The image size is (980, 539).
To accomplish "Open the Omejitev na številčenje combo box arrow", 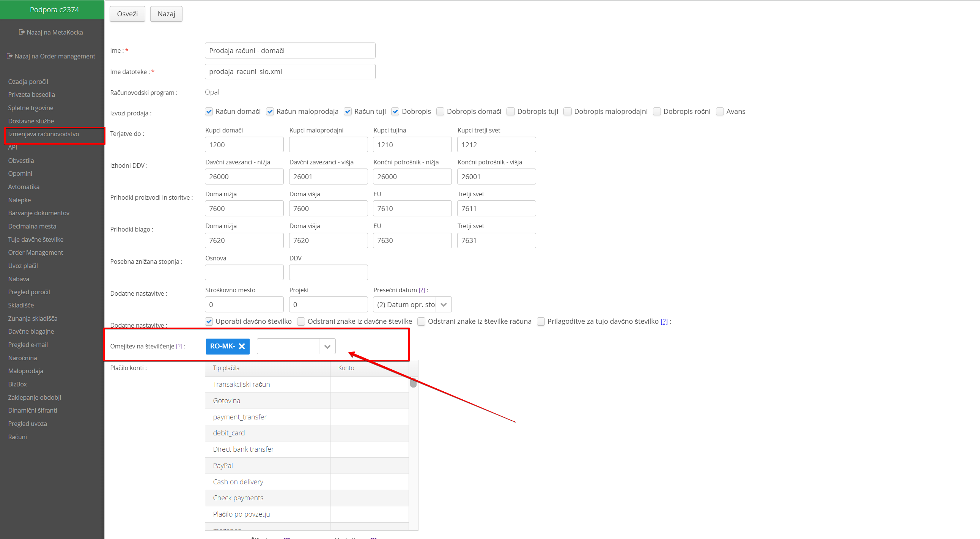I will click(x=327, y=347).
